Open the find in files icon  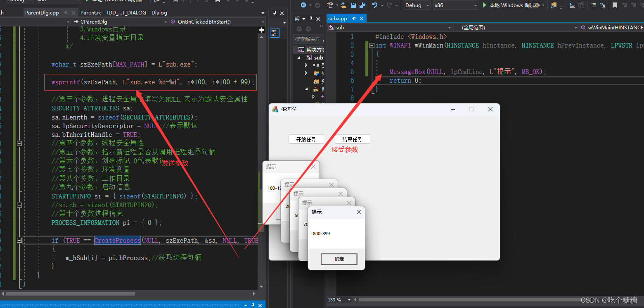(x=554, y=5)
